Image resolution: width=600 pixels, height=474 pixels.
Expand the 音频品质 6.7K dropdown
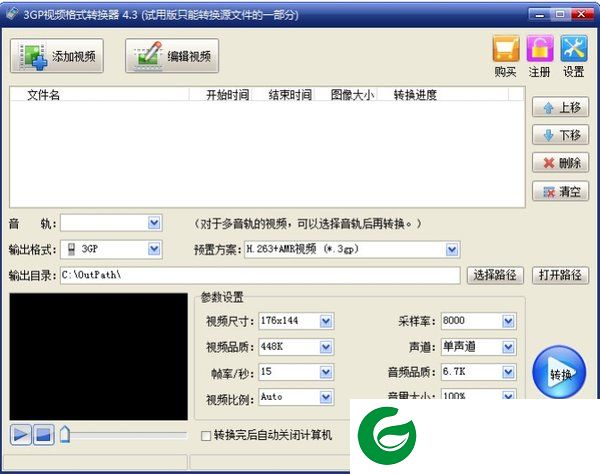coord(508,372)
